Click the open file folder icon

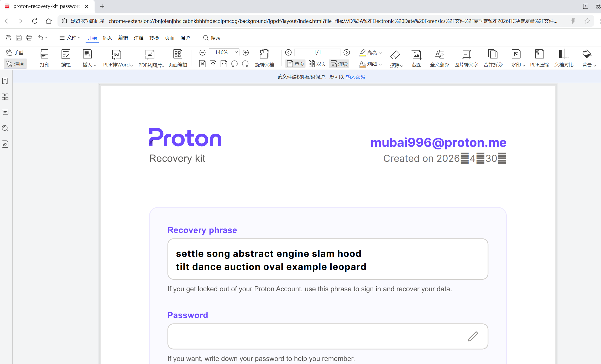8,38
